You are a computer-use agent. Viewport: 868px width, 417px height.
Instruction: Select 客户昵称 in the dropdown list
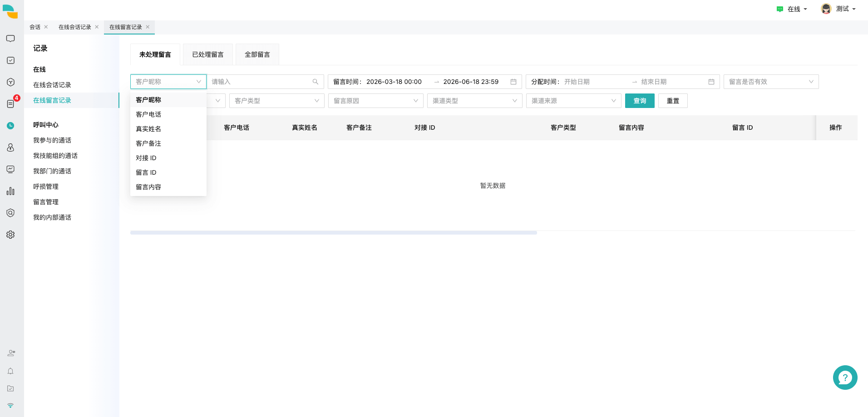(168, 100)
